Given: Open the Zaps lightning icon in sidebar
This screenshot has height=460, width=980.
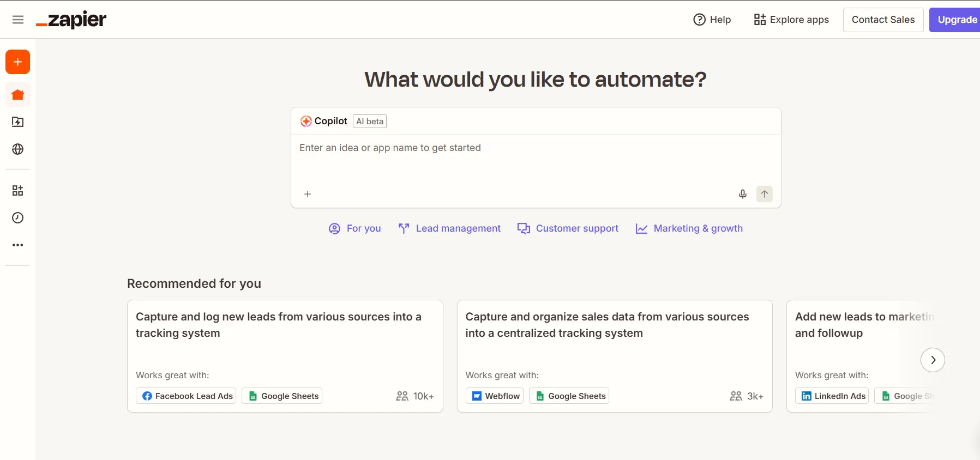Looking at the screenshot, I should click(17, 122).
